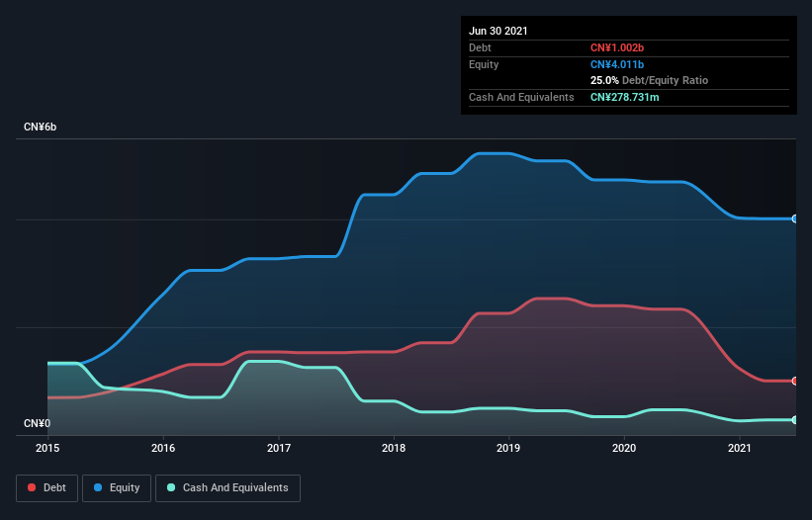Click the 2016 x-axis label
This screenshot has width=812, height=520.
(163, 448)
